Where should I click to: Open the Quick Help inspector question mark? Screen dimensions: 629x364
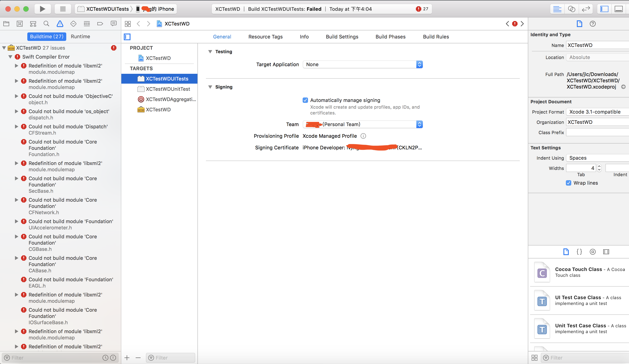coord(593,24)
